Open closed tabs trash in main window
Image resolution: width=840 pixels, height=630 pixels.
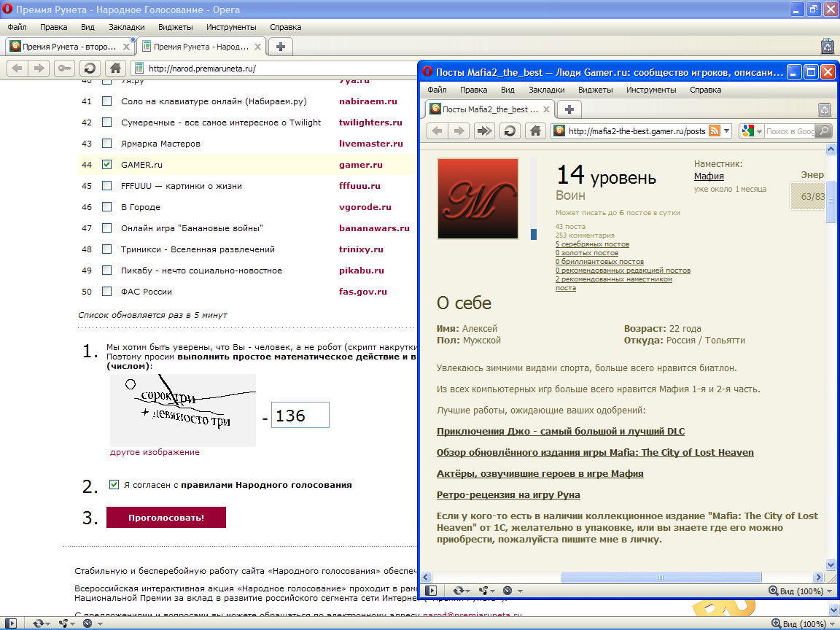coord(828,46)
